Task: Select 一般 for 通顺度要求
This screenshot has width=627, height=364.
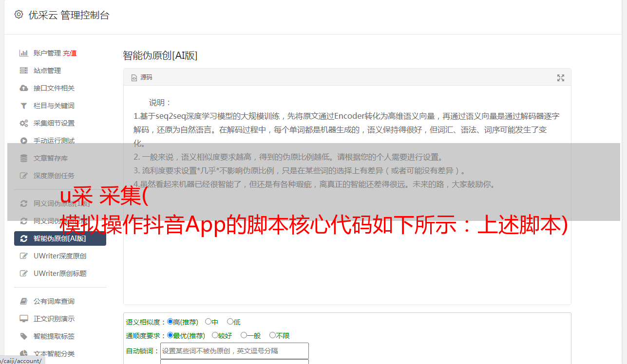Action: (x=244, y=335)
